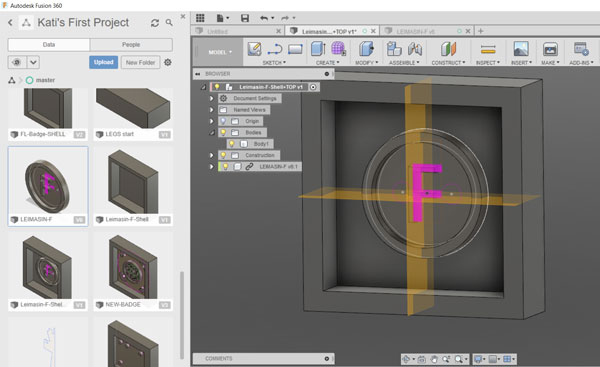Close the Leimasin...+TOP v1 tab
Image resolution: width=600 pixels, height=367 pixels.
(373, 31)
